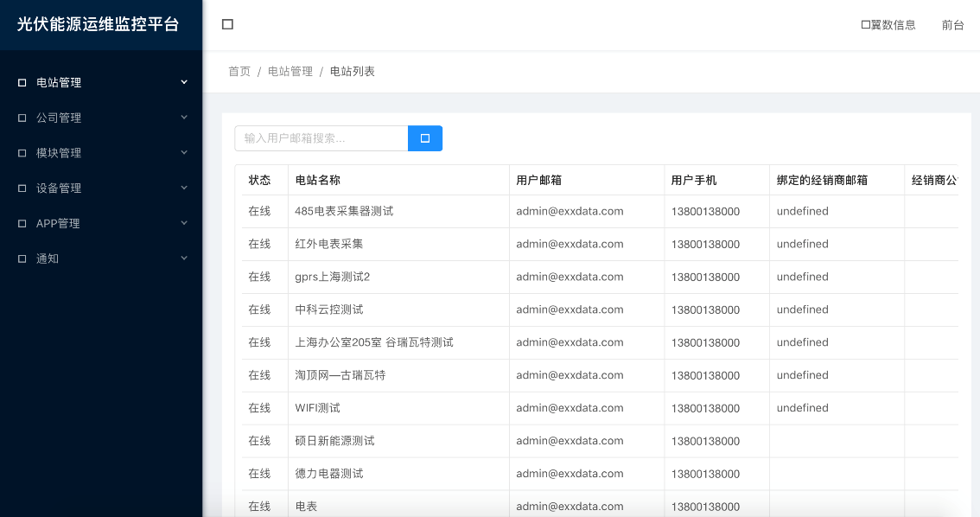This screenshot has width=980, height=517.
Task: Collapse the 电站管理 menu chevron
Action: pos(183,82)
